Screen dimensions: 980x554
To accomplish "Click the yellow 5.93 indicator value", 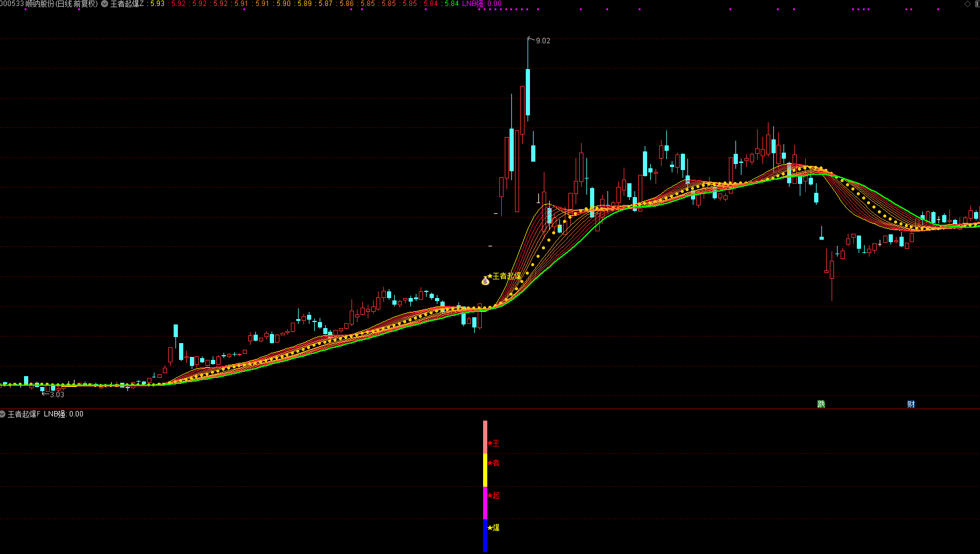I will (x=157, y=4).
